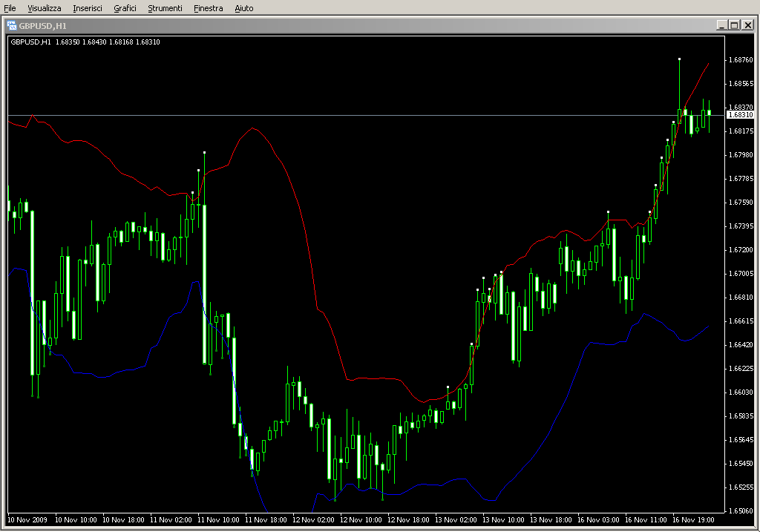
Task: Click price scale value 1.67980
Action: [x=741, y=155]
